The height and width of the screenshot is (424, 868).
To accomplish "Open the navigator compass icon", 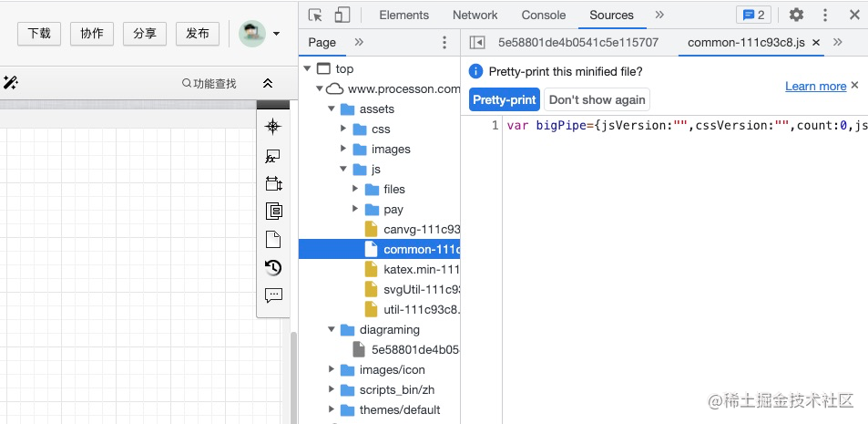I will pyautogui.click(x=273, y=127).
